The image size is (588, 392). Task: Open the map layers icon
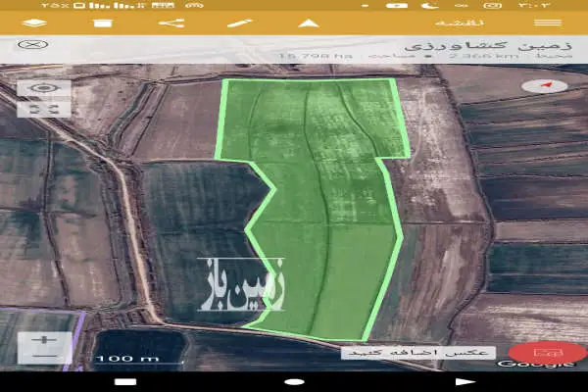pos(34,24)
